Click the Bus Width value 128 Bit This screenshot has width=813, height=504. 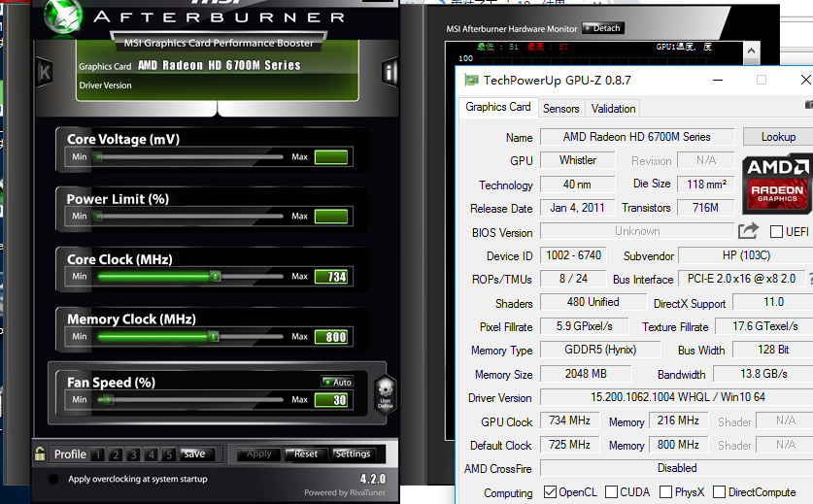(773, 350)
